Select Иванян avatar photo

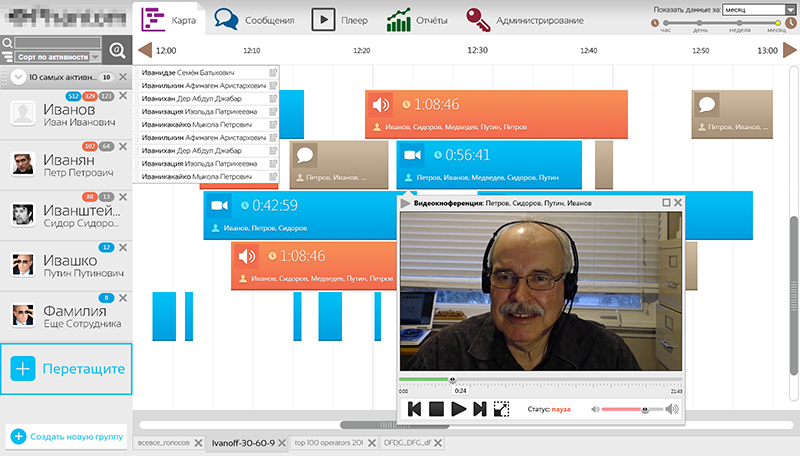[x=23, y=163]
